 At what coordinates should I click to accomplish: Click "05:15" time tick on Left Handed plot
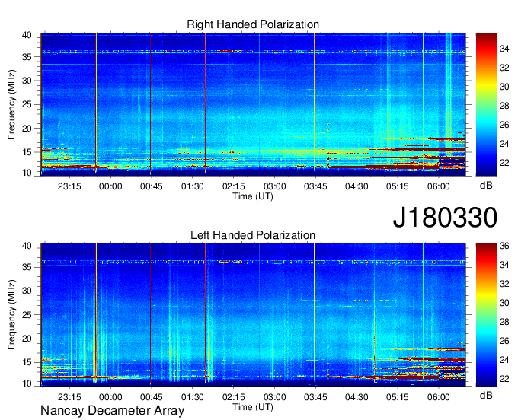(398, 397)
